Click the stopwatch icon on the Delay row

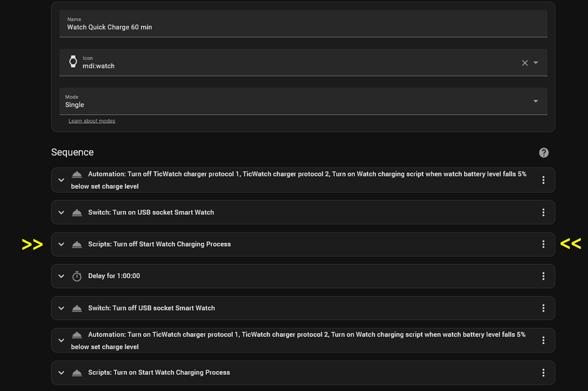pyautogui.click(x=76, y=276)
